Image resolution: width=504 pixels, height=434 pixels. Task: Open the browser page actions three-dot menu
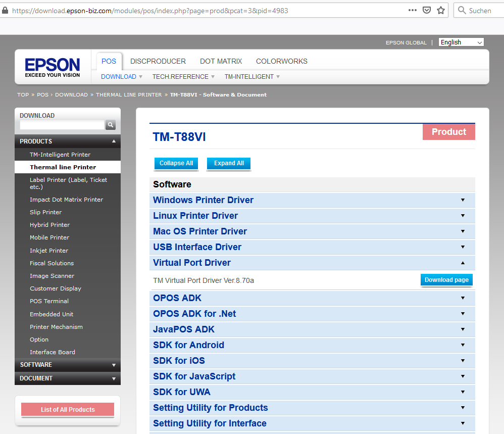(413, 10)
